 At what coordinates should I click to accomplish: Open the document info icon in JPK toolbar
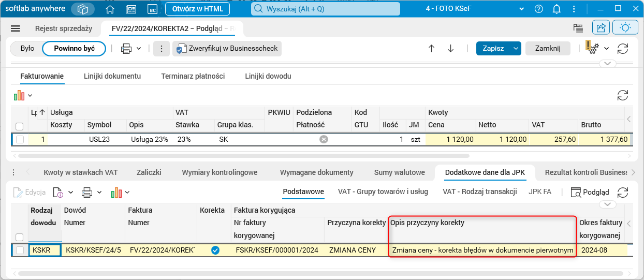click(x=58, y=193)
